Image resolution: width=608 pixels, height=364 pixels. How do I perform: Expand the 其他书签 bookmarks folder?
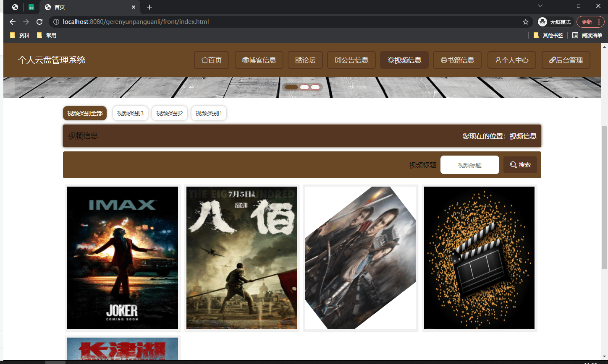[548, 35]
